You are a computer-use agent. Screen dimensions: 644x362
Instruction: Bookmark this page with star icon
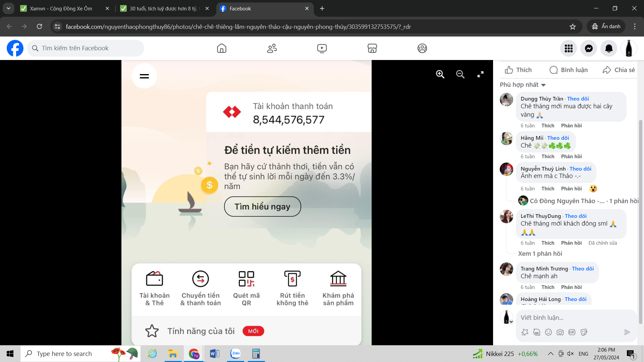573,26
